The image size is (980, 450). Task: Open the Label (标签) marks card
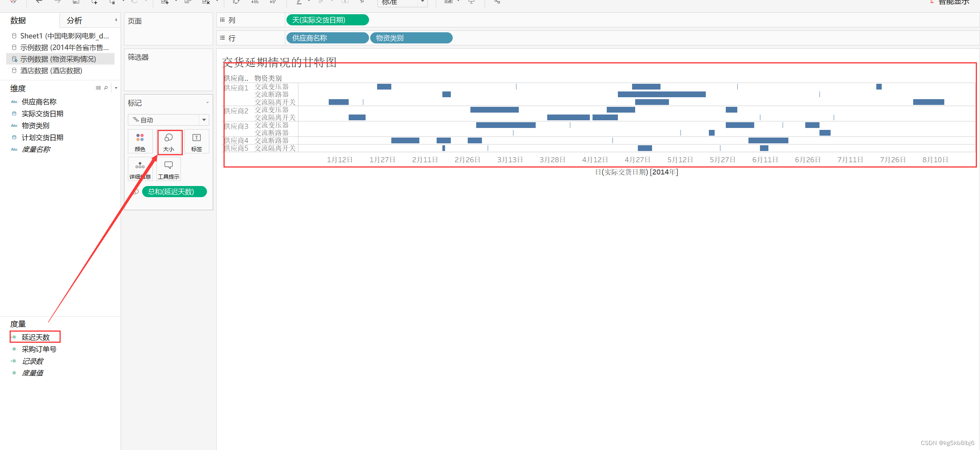coord(197,141)
